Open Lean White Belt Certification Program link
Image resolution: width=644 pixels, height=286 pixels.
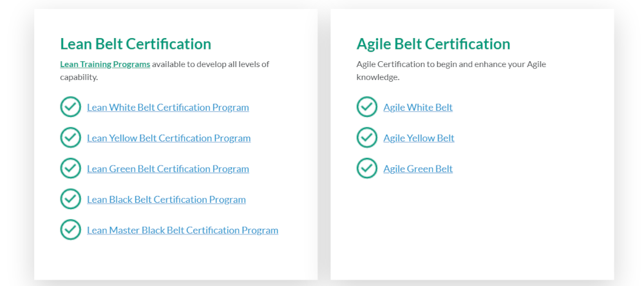(x=168, y=107)
